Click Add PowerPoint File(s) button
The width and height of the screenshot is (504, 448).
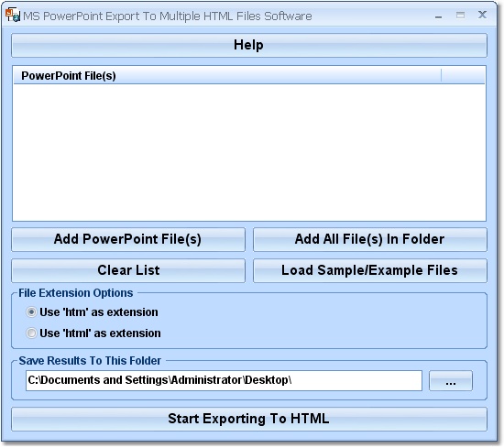128,239
